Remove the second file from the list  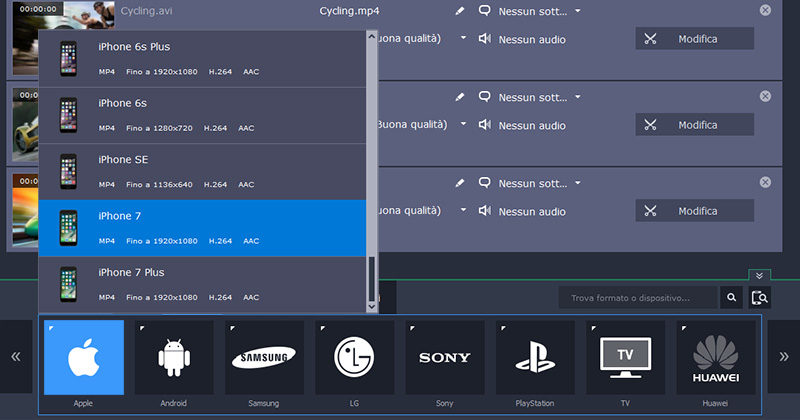coord(765,96)
